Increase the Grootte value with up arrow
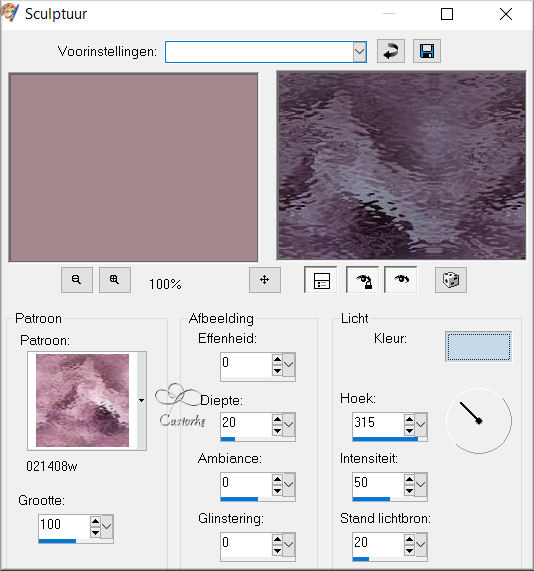534x571 pixels. tap(95, 521)
